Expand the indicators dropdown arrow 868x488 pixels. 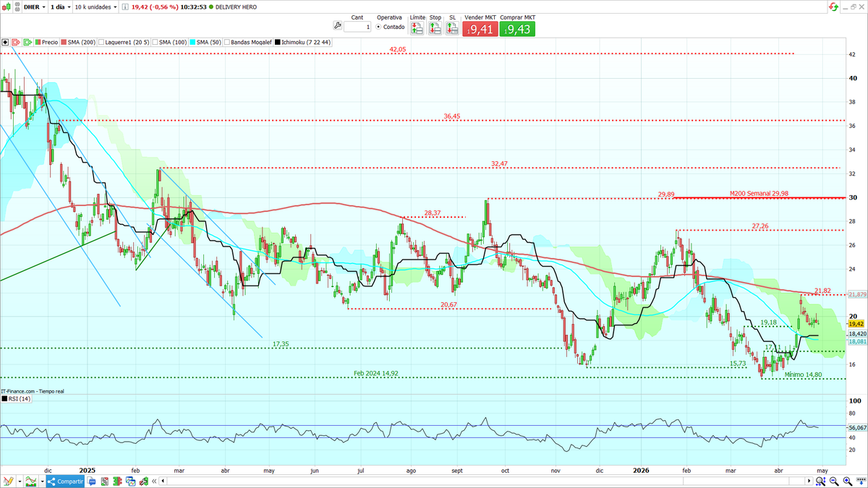click(42, 481)
